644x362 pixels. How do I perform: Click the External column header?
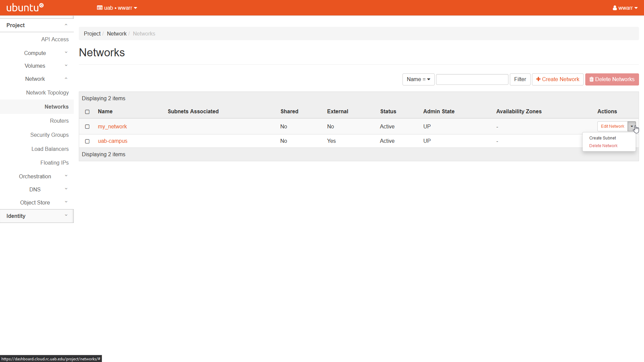click(x=337, y=111)
